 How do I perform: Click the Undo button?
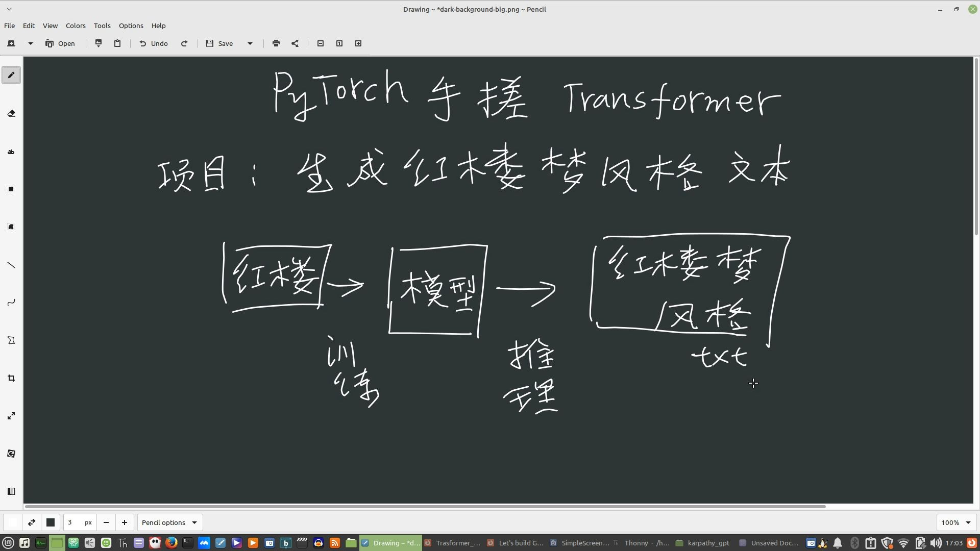pos(154,43)
